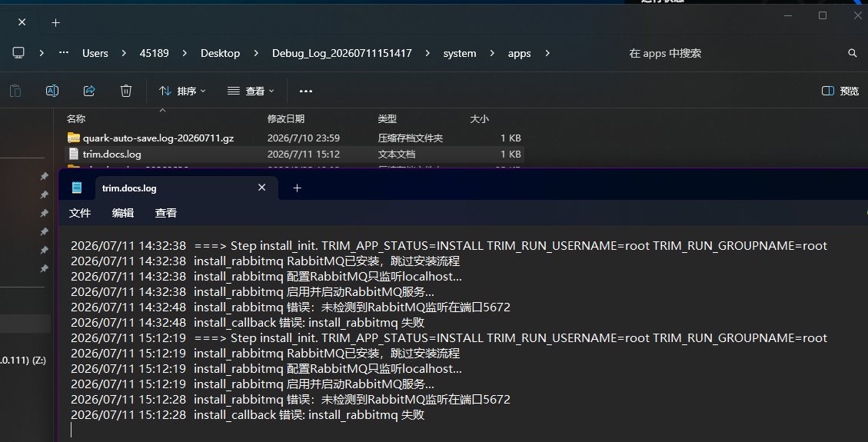The height and width of the screenshot is (442, 868).
Task: Open the three-dot See more menu
Action: point(306,91)
